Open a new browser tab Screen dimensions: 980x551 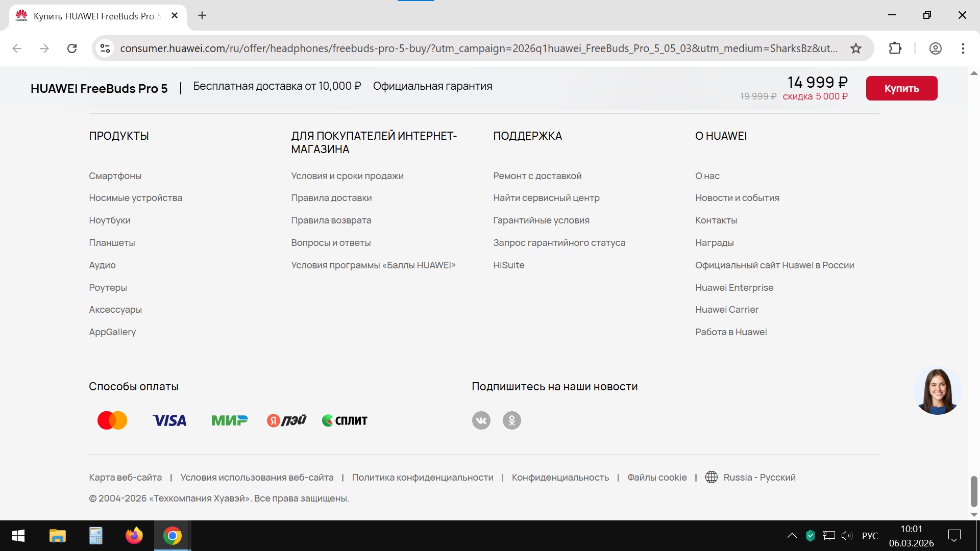click(202, 16)
